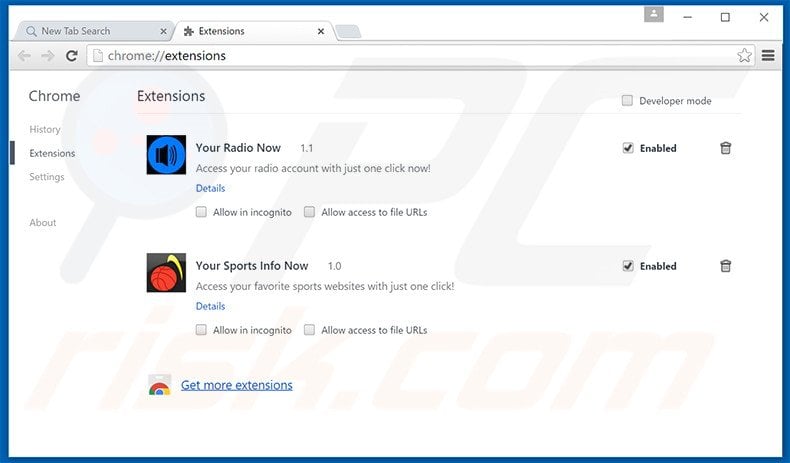The height and width of the screenshot is (463, 790).
Task: Click the Your Sports Info Now basketball icon
Action: click(x=166, y=273)
